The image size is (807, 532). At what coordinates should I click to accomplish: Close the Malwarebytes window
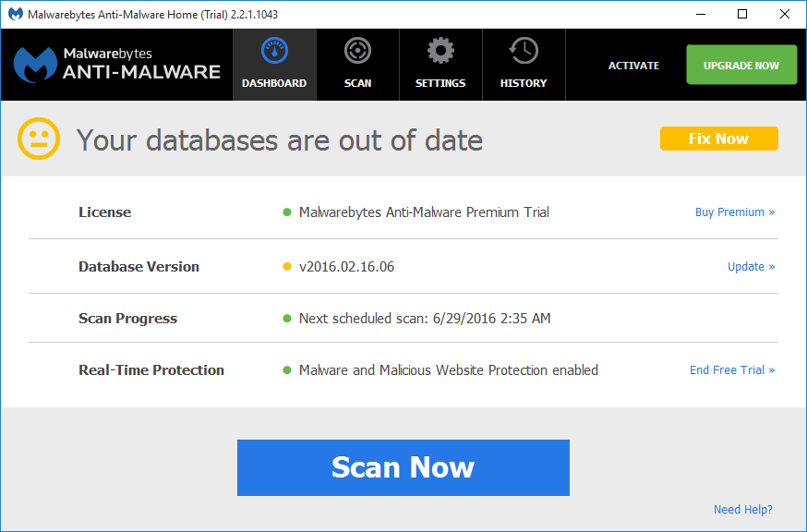point(784,14)
